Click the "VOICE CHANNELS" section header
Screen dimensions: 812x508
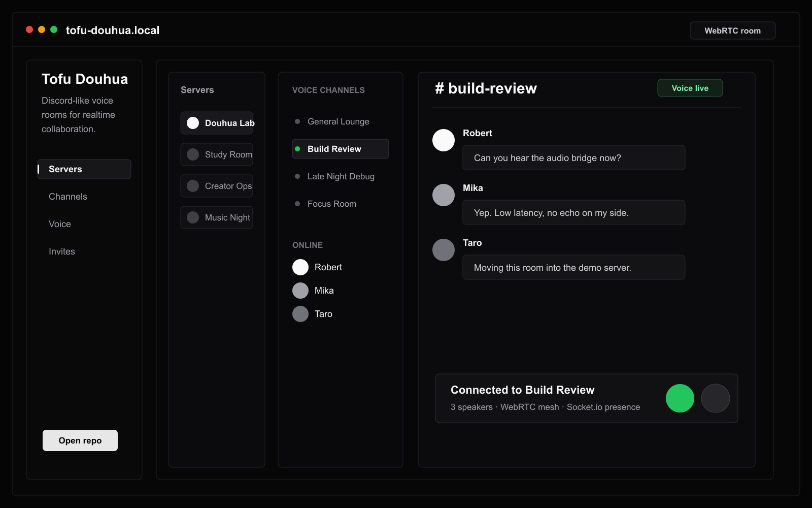[x=328, y=90]
